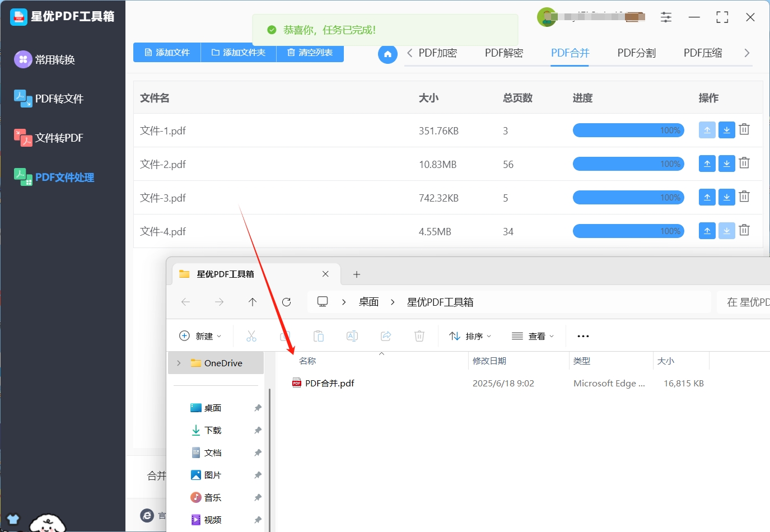The width and height of the screenshot is (770, 532).
Task: Open Explorer more options ellipsis
Action: click(583, 336)
